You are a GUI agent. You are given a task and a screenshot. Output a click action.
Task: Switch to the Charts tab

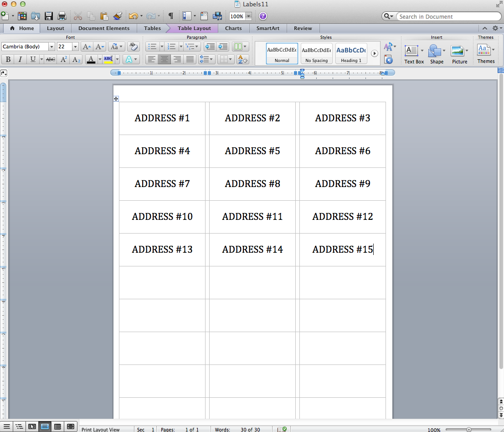[x=233, y=28]
